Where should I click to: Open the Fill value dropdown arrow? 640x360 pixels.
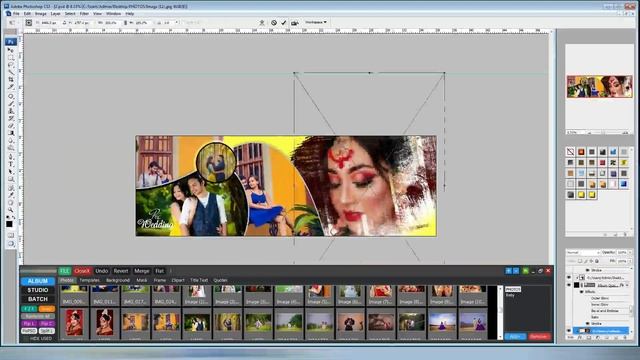(x=630, y=261)
